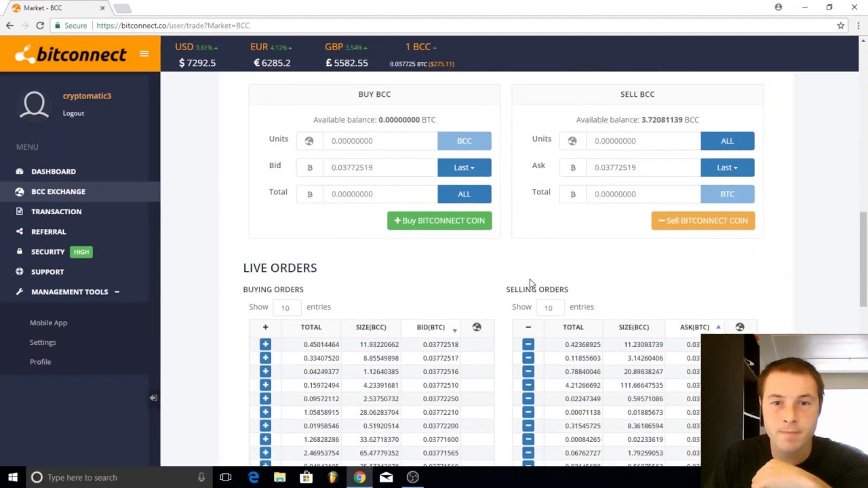Collapse the sidebar using the arrow icon
This screenshot has width=868, height=488.
[153, 398]
